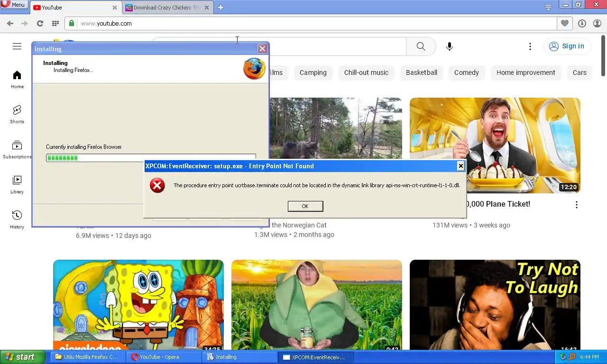This screenshot has width=607, height=364.
Task: Open the SpongeBob video thumbnail
Action: (x=138, y=305)
